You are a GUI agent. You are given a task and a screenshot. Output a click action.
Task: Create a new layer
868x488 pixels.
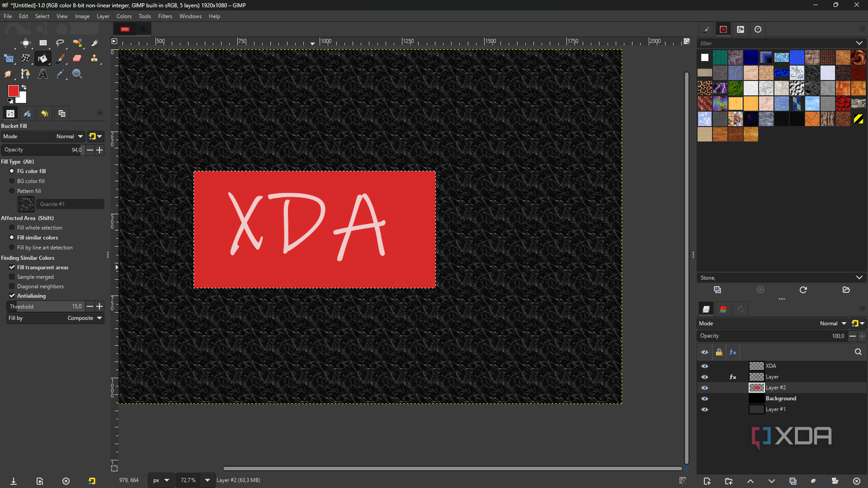[707, 481]
